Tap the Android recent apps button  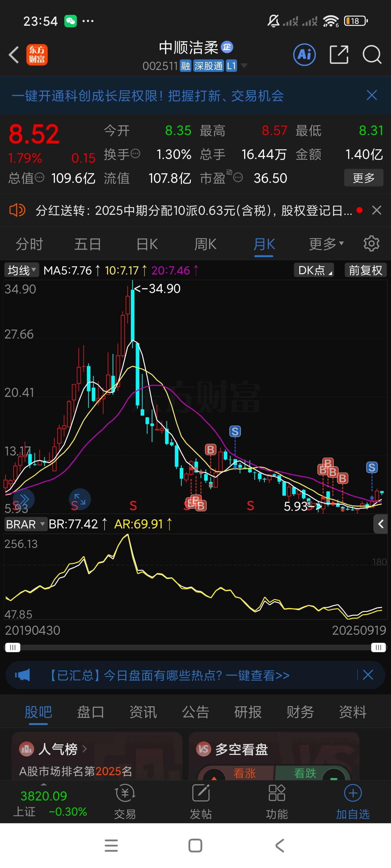(x=111, y=845)
